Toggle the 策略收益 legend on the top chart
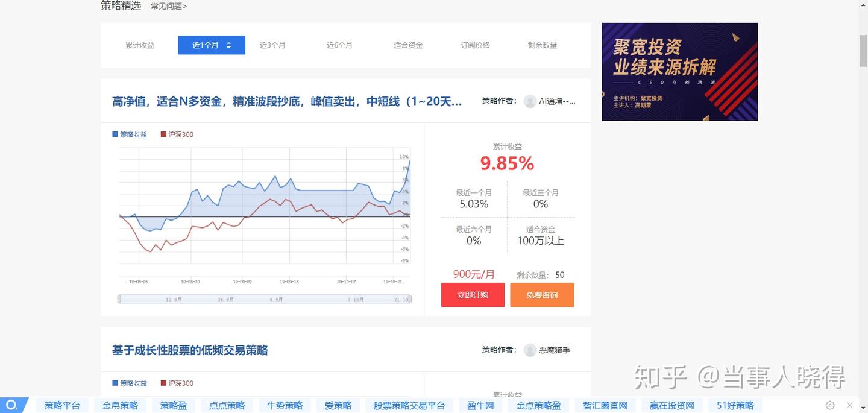The height and width of the screenshot is (413, 868). [x=129, y=134]
